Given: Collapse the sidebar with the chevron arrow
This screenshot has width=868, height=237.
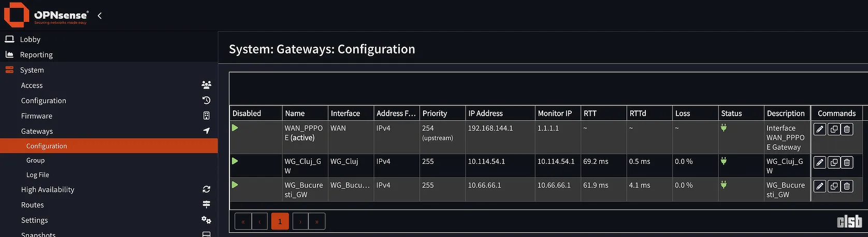Looking at the screenshot, I should pos(99,16).
